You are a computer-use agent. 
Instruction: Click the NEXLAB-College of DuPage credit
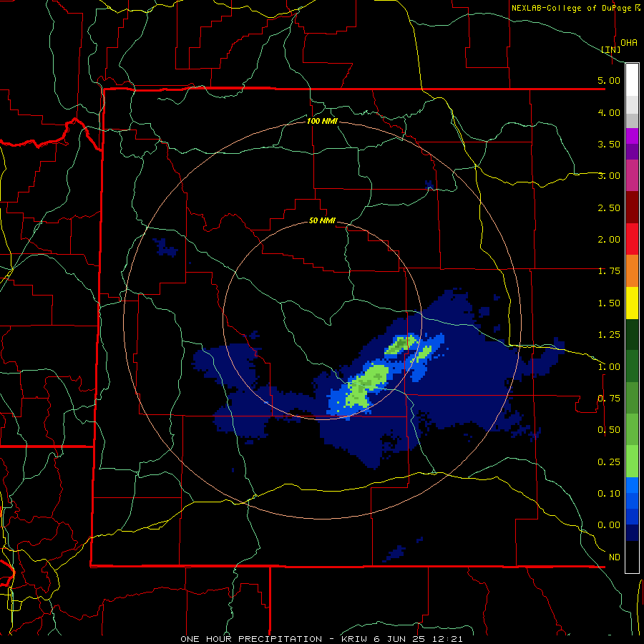pyautogui.click(x=572, y=8)
